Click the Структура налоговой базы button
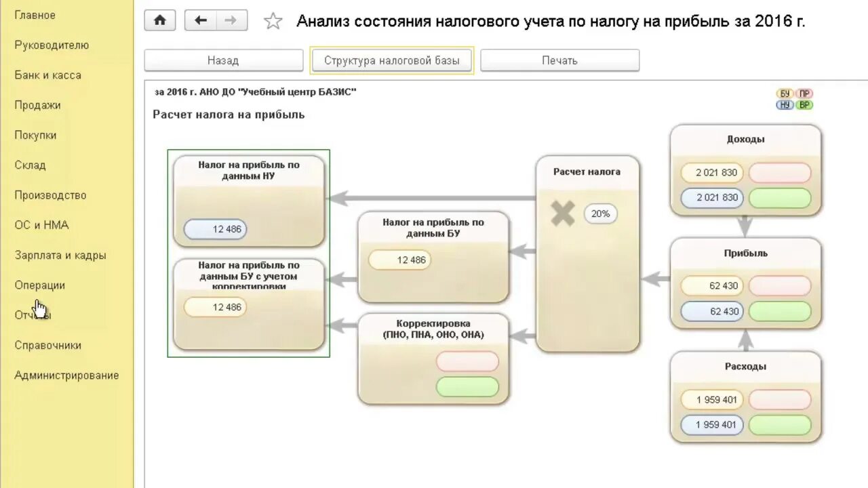The height and width of the screenshot is (488, 868). coord(392,60)
